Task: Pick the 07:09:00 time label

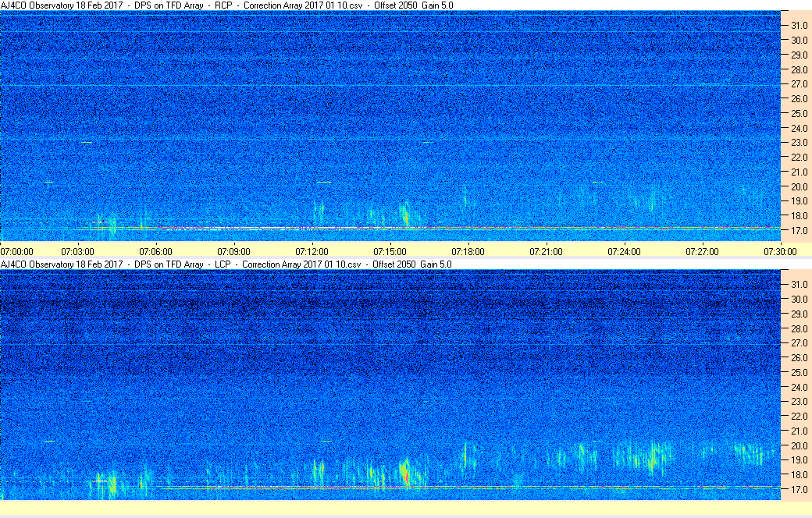Action: pos(233,251)
